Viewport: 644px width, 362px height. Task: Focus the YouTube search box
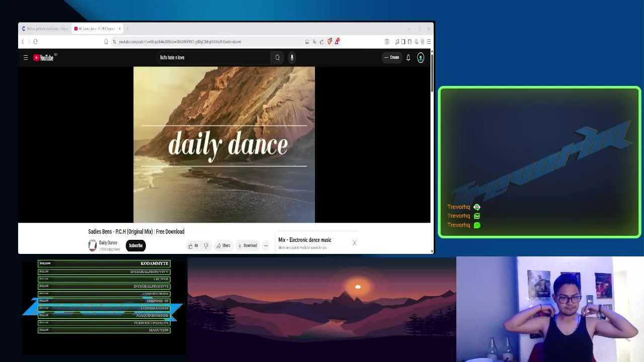pyautogui.click(x=214, y=58)
